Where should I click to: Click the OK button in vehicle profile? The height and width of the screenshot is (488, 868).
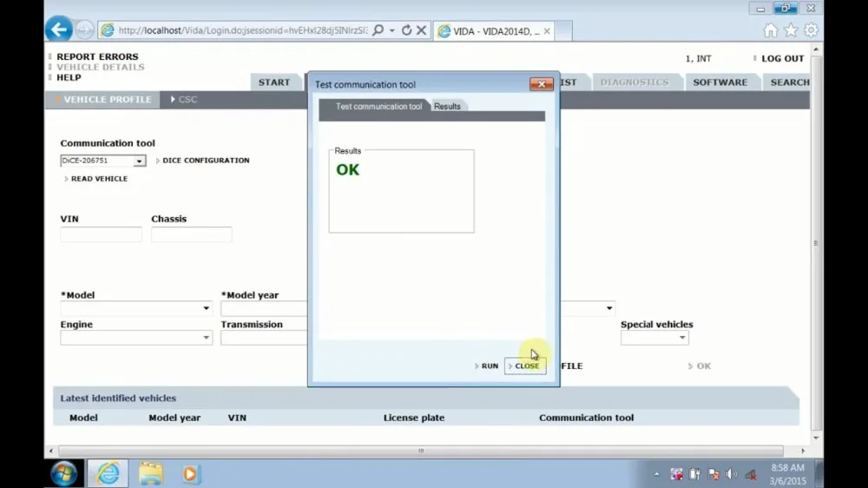tap(700, 366)
